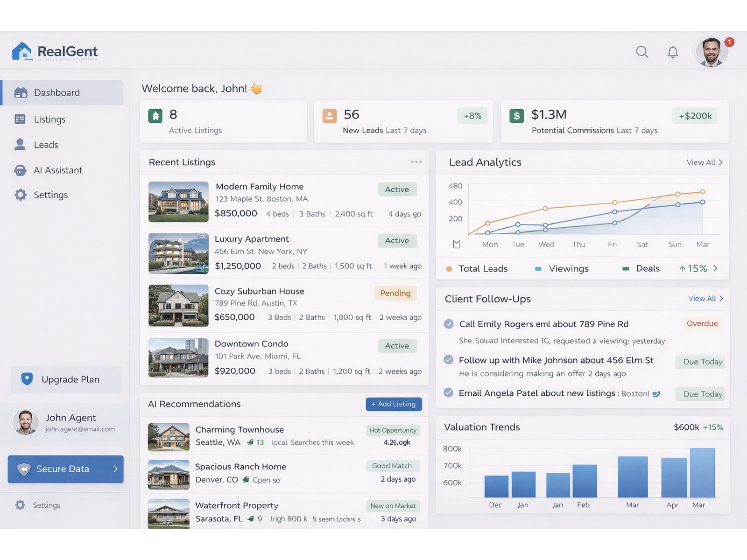Click the up arrow beside 15%

(x=683, y=269)
